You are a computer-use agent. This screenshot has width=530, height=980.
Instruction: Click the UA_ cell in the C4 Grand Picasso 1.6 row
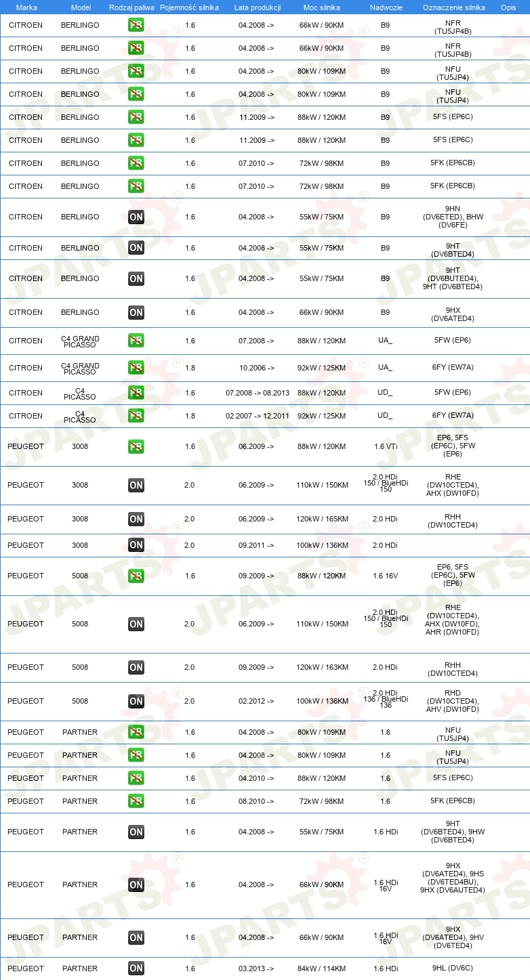click(x=385, y=341)
